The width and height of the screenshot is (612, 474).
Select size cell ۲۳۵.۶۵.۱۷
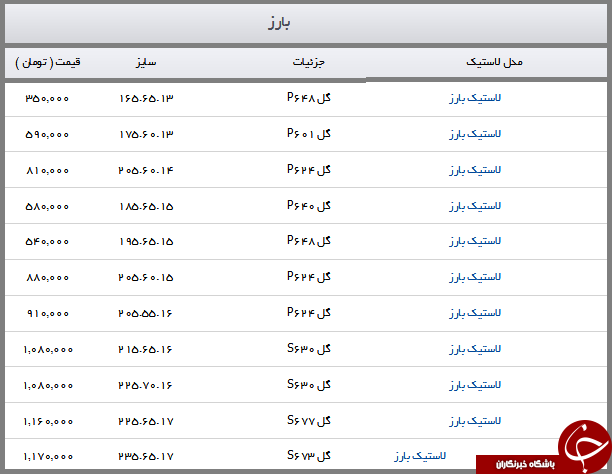(x=146, y=456)
